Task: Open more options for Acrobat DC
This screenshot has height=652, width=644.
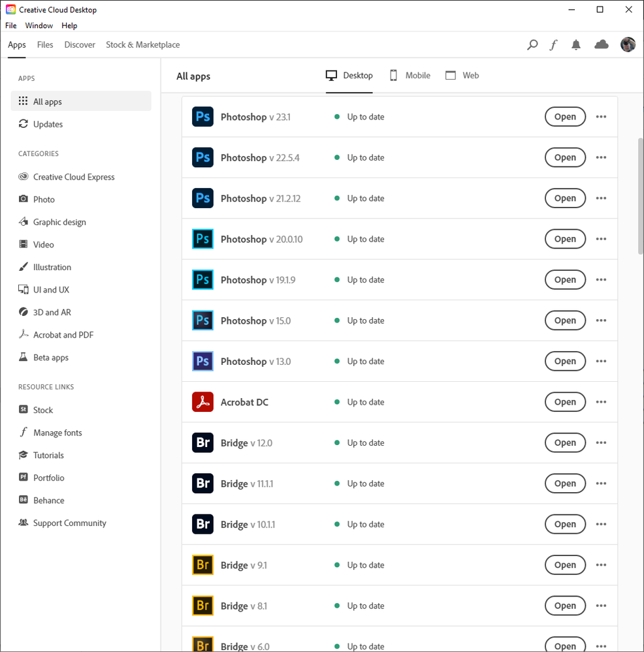Action: click(x=601, y=401)
